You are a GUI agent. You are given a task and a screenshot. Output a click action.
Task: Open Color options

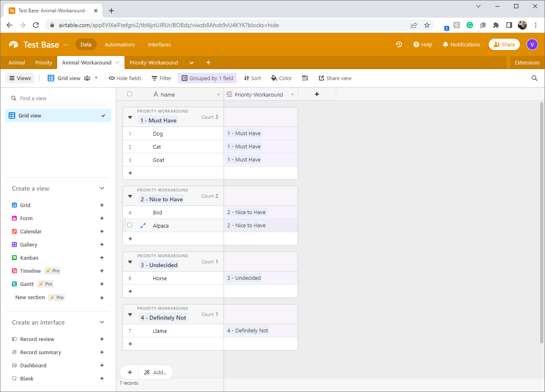click(x=282, y=78)
